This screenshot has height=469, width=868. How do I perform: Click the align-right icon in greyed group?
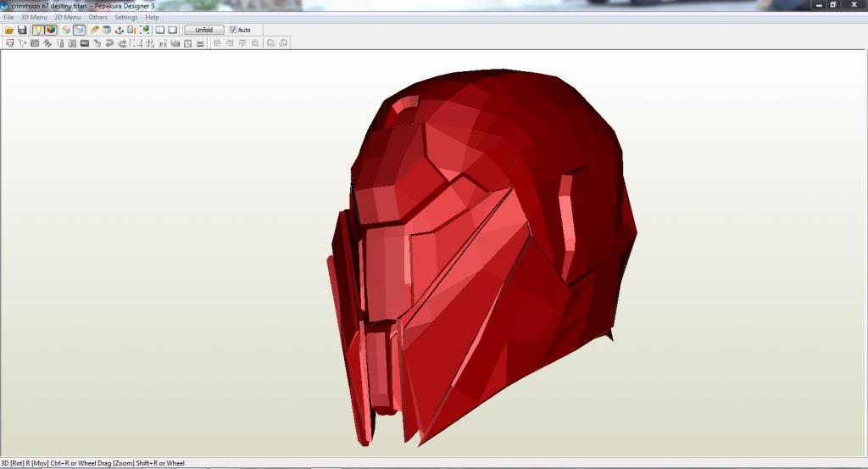tap(229, 43)
